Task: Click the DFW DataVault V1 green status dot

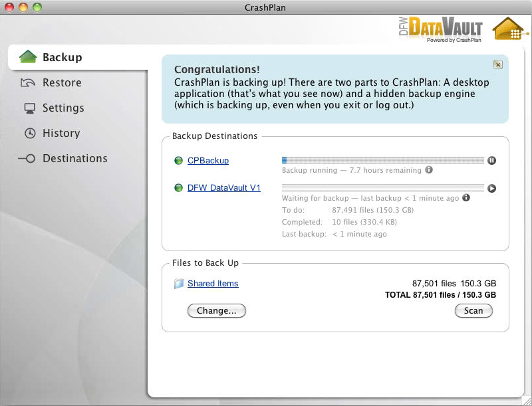Action: coord(178,188)
